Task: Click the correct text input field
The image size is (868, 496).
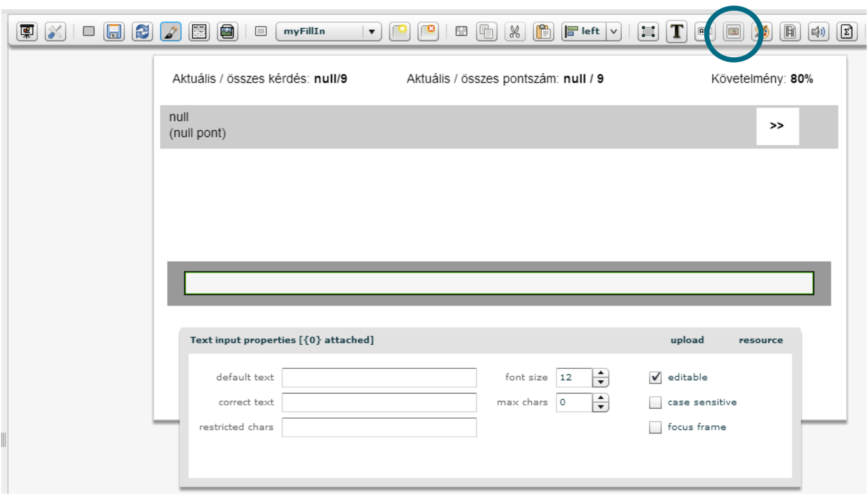Action: [379, 402]
